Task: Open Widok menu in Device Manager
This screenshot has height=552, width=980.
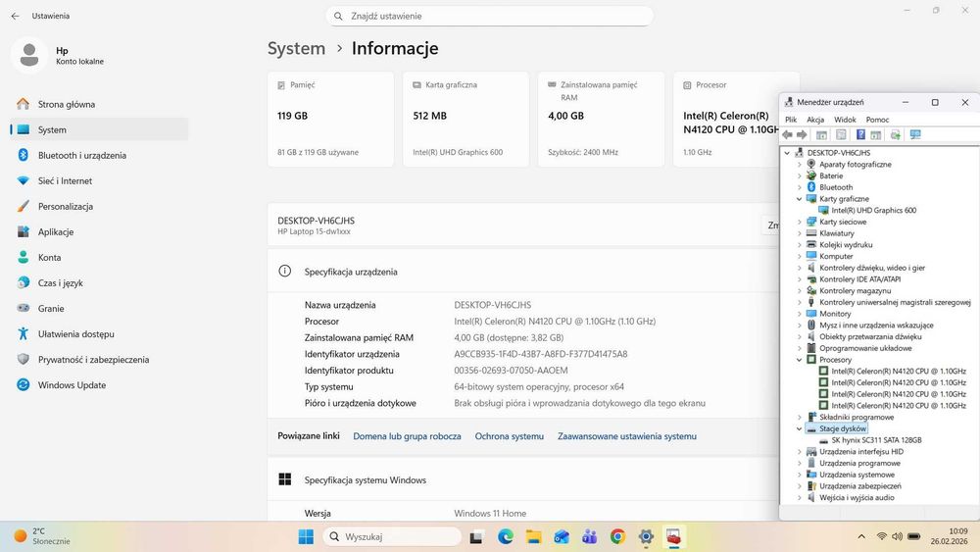Action: pos(845,120)
